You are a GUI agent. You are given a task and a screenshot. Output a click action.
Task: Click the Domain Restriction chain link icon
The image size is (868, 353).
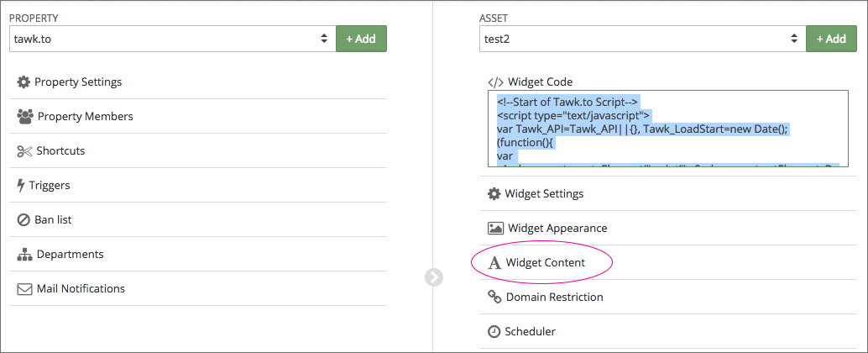point(494,297)
